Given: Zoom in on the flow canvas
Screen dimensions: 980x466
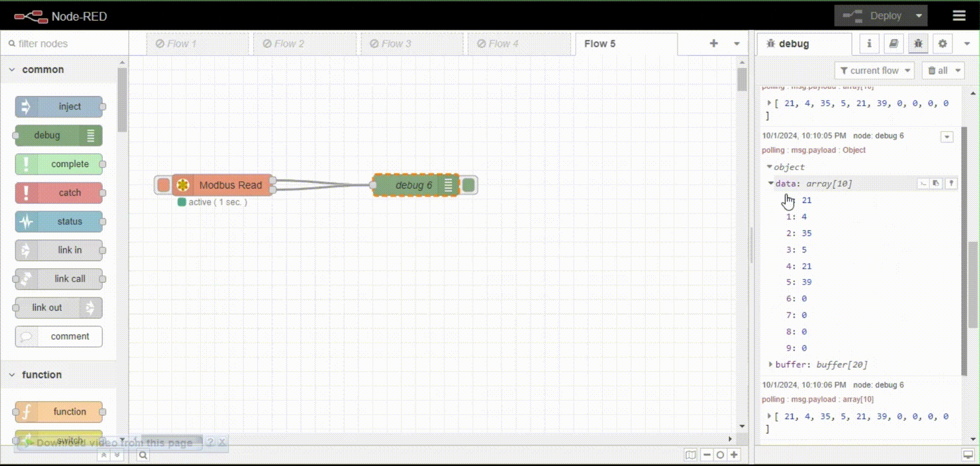Looking at the screenshot, I should point(734,455).
